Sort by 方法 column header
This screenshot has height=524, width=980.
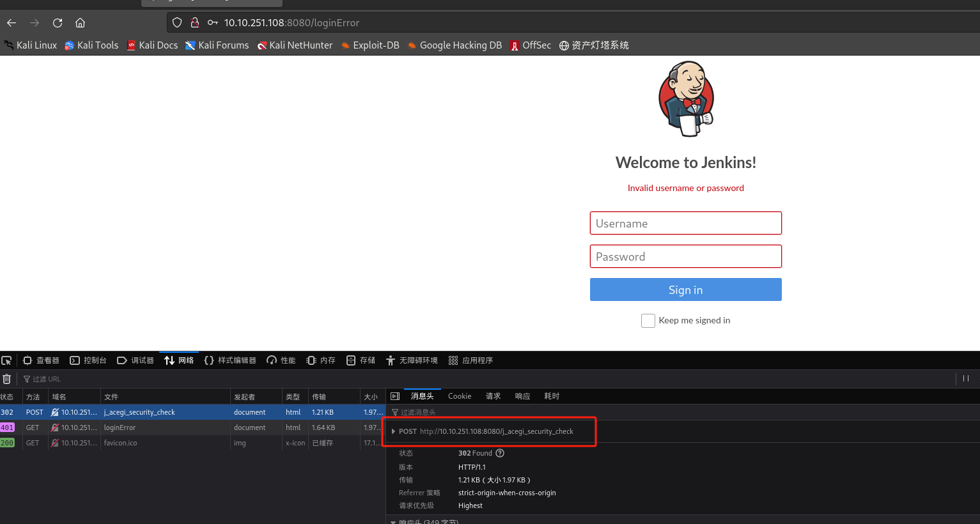tap(35, 397)
